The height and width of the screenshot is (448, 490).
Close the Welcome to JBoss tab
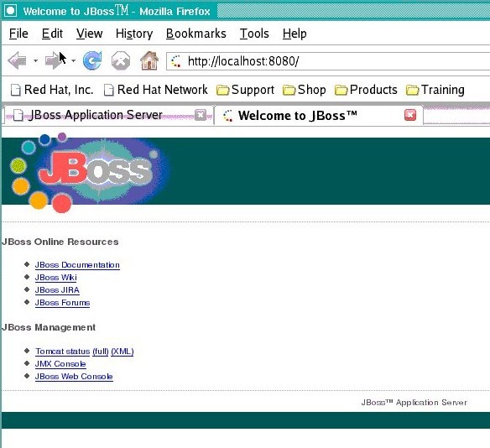click(410, 115)
